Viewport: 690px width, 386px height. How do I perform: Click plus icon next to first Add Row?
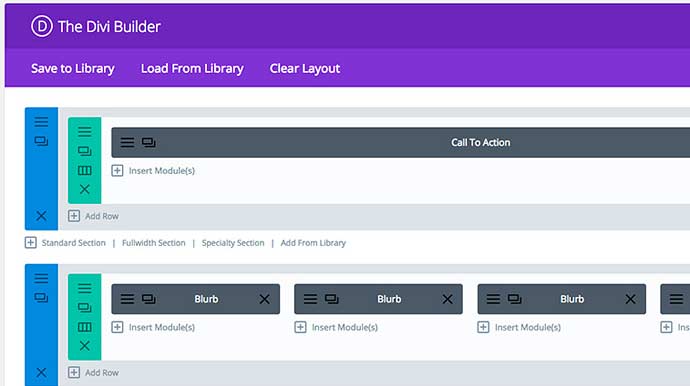point(74,216)
